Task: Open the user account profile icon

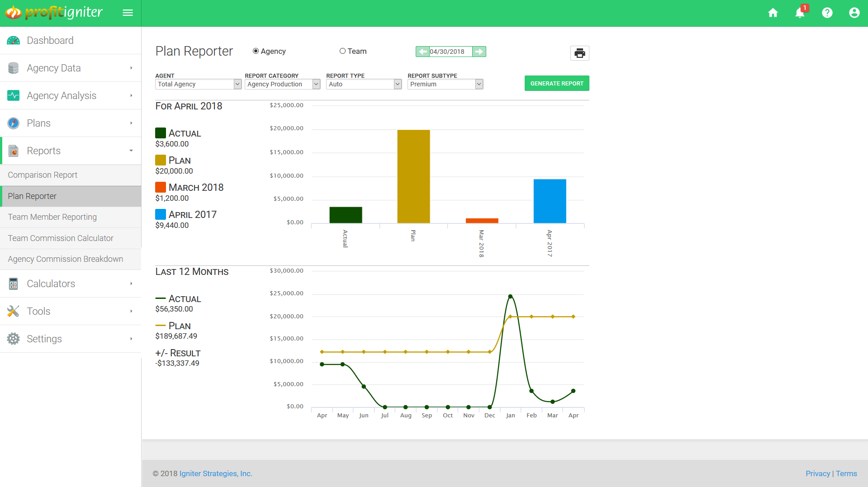Action: point(854,13)
